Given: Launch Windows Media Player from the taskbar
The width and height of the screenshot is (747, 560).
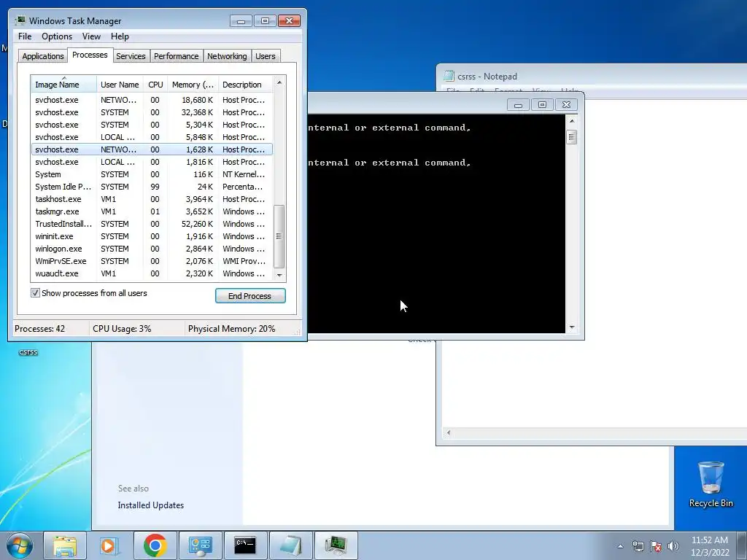Looking at the screenshot, I should [x=109, y=545].
